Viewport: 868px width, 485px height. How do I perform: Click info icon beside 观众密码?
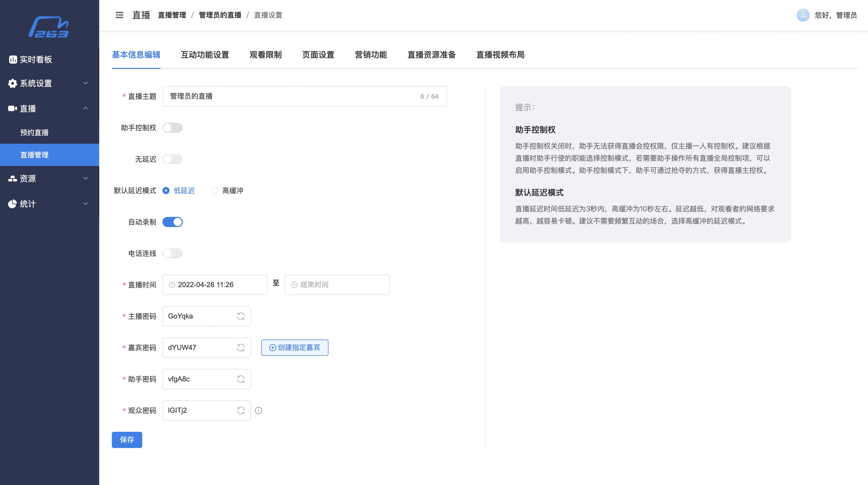(x=259, y=410)
